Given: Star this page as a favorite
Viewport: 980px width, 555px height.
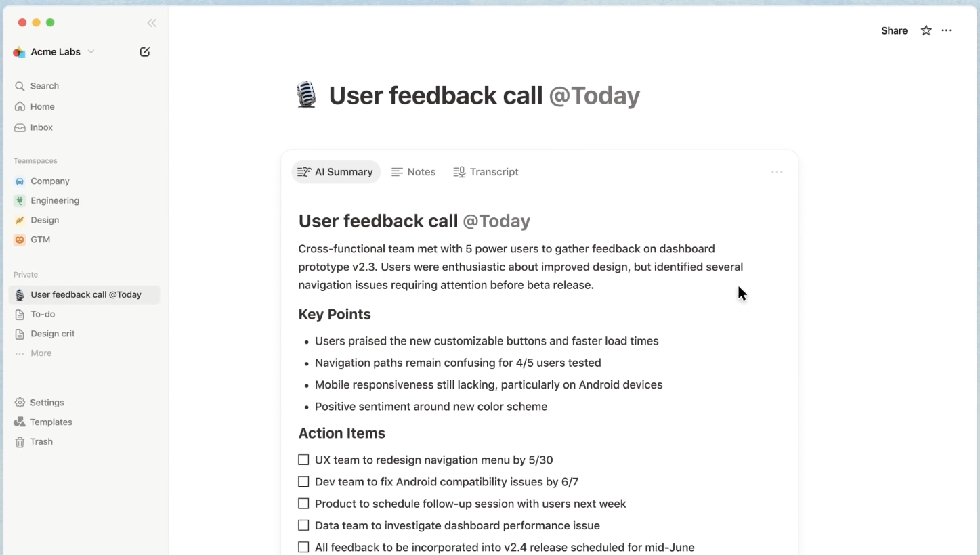Looking at the screenshot, I should point(926,30).
